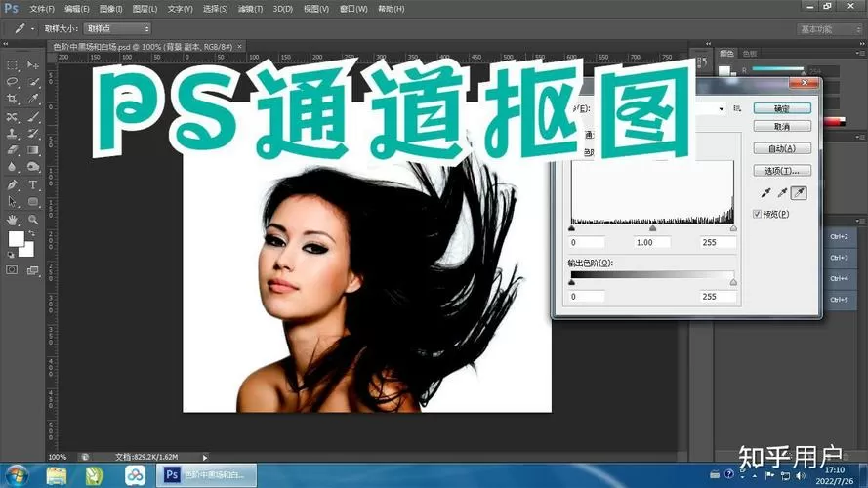Select the Quick Selection tool
Viewport: 868px width, 488px height.
(x=33, y=82)
